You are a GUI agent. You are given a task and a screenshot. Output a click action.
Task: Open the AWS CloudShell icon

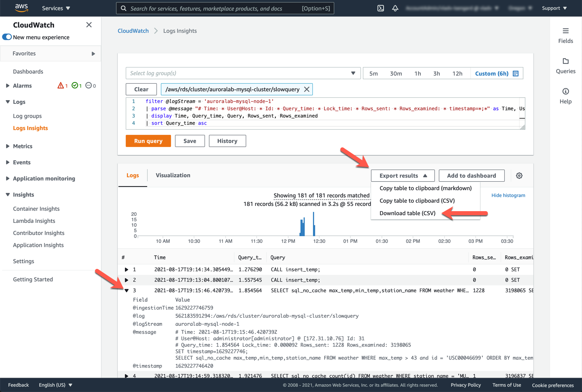pyautogui.click(x=380, y=8)
